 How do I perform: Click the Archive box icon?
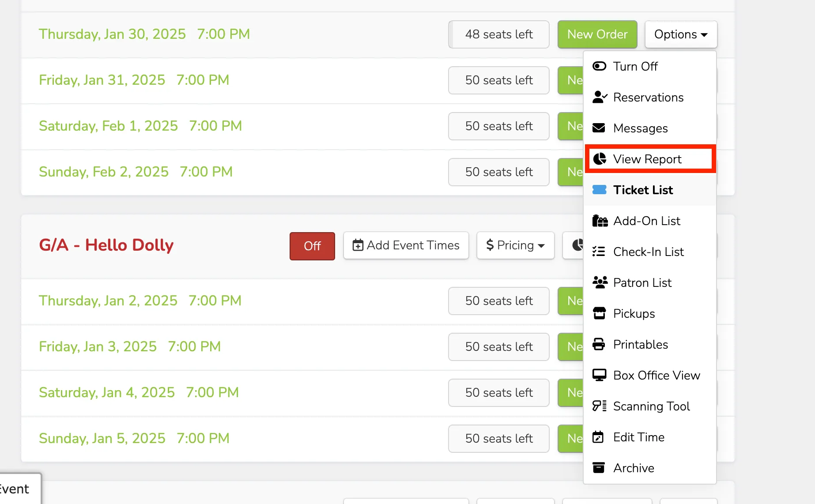(x=599, y=468)
